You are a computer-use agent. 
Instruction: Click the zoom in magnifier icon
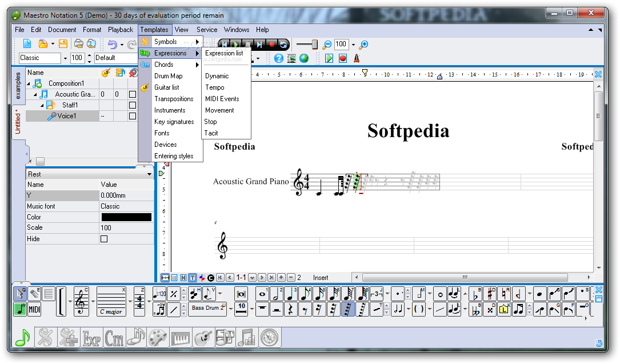click(364, 44)
